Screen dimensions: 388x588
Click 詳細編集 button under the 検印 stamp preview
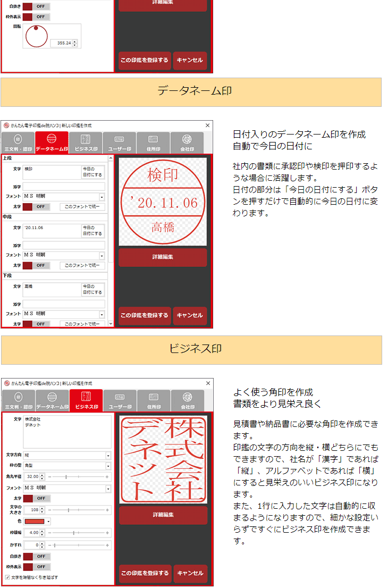tap(163, 257)
